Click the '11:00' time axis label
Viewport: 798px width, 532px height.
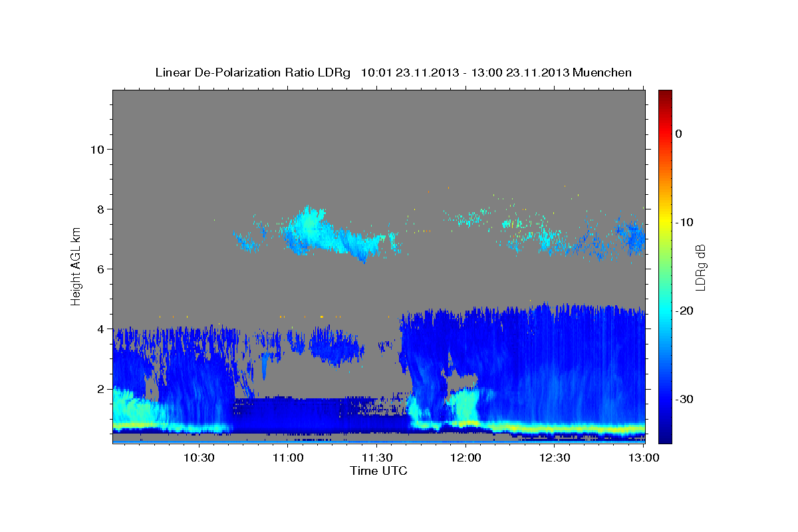click(x=288, y=458)
